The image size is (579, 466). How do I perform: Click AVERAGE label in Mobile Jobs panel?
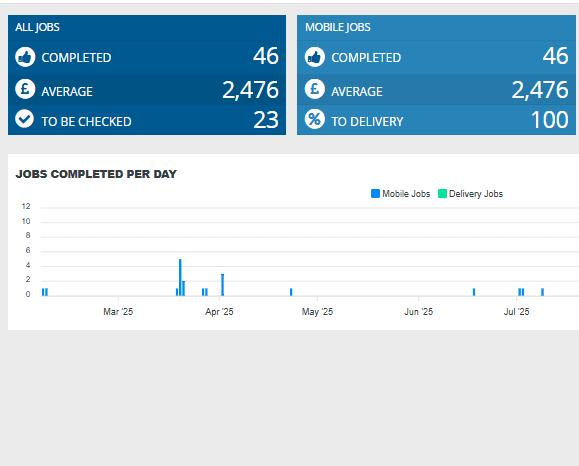pos(357,92)
